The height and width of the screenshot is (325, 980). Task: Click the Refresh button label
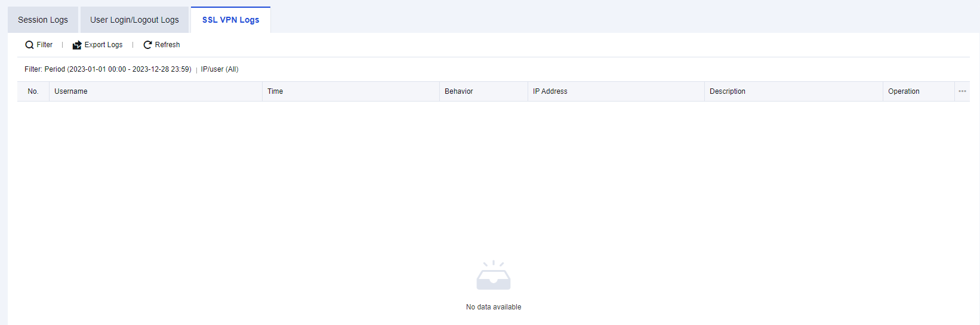pos(167,45)
